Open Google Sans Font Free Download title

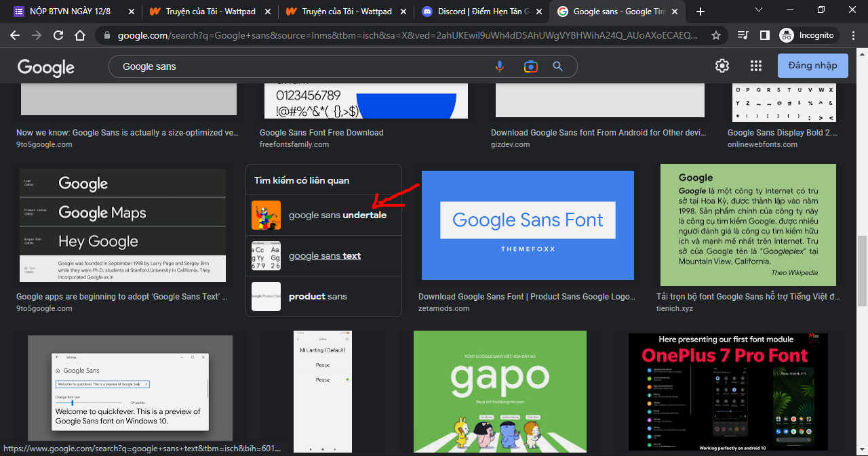point(321,133)
